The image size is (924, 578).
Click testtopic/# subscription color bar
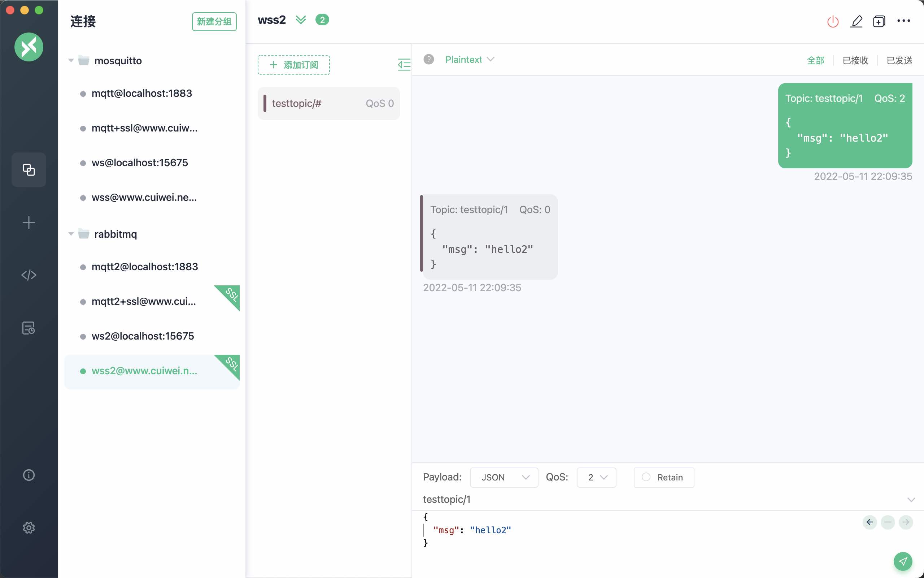[265, 103]
